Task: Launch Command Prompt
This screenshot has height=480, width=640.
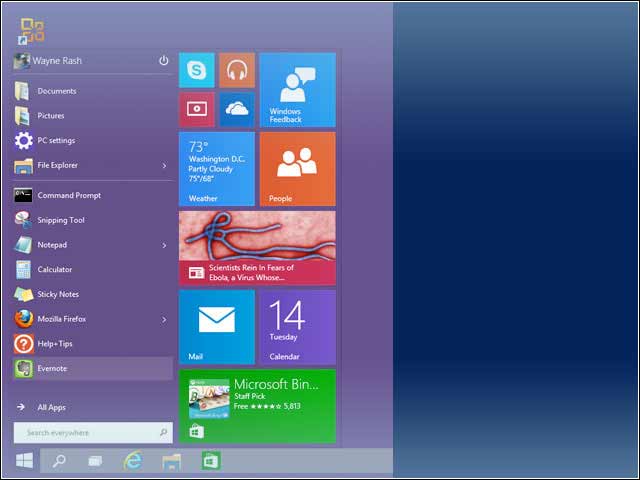Action: click(x=93, y=195)
